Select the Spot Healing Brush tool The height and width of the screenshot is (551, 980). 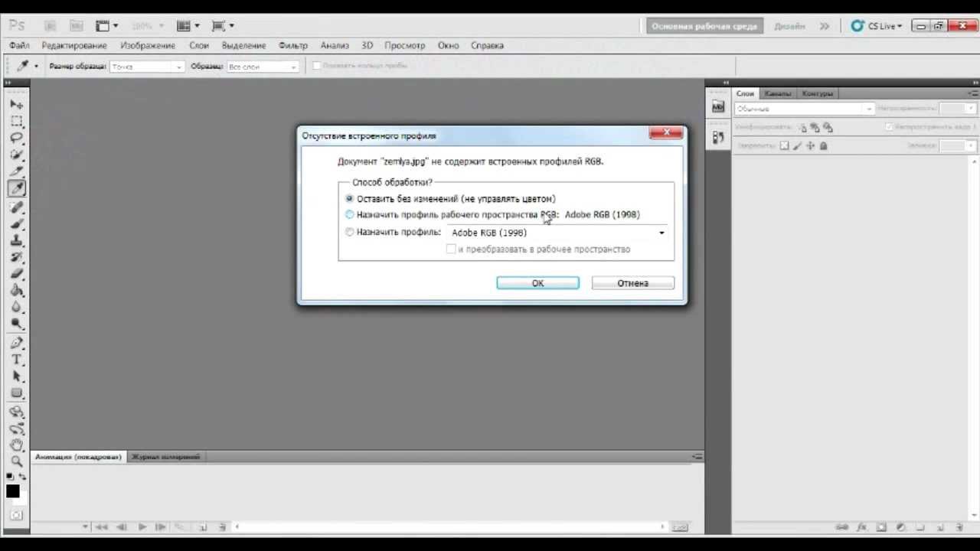coord(16,207)
